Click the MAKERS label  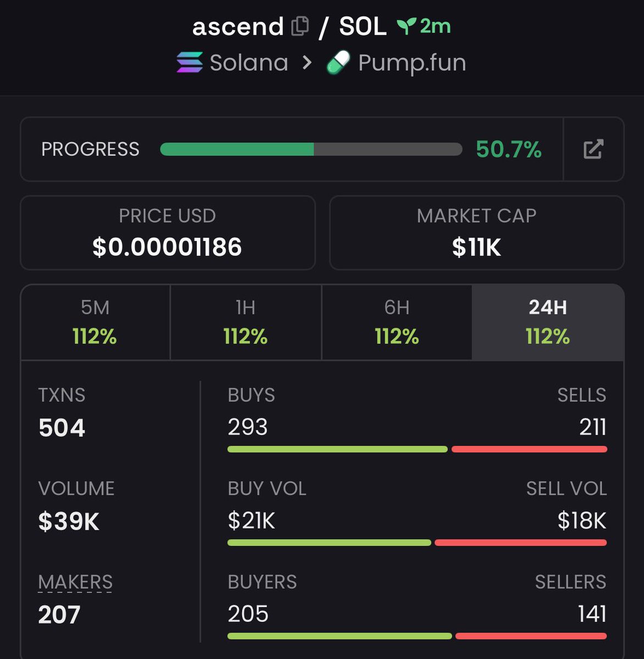coord(75,582)
